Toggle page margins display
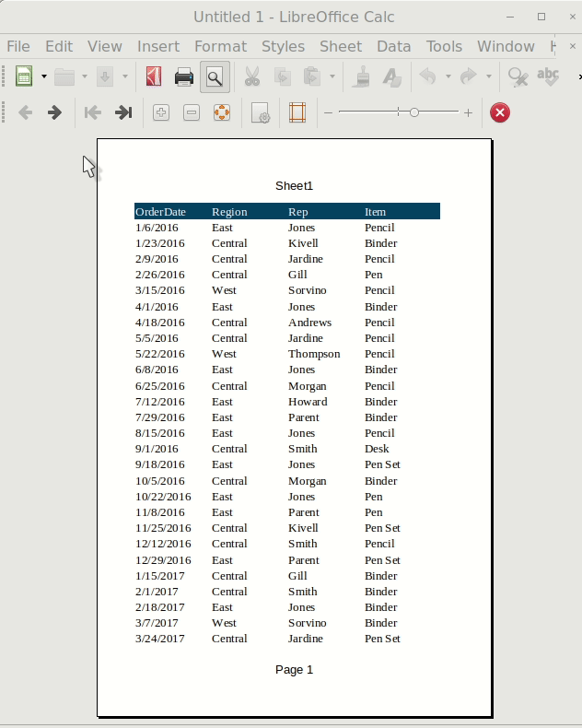The image size is (582, 728). click(297, 112)
